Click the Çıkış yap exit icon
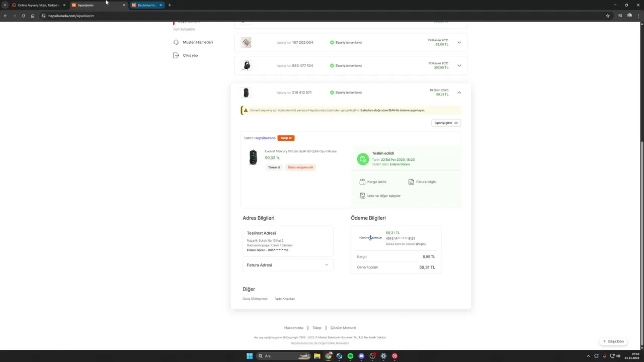This screenshot has width=644, height=362. click(x=176, y=55)
